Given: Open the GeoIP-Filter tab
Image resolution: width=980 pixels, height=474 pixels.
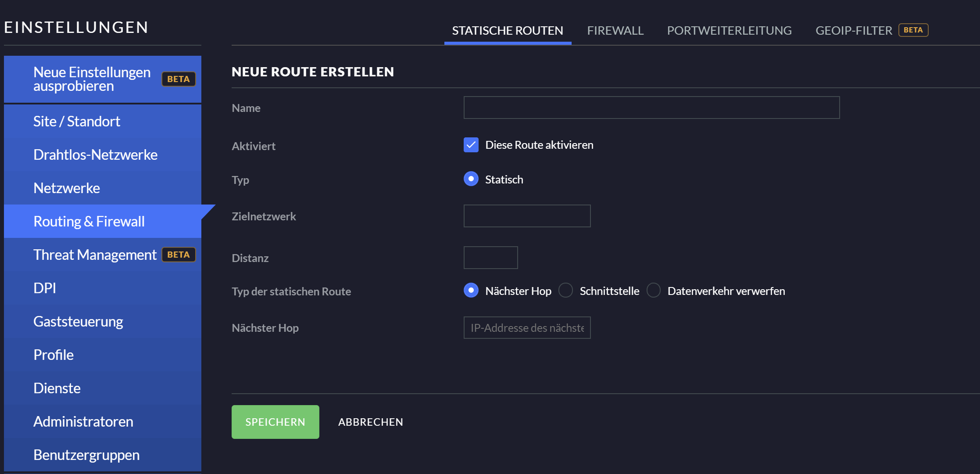Looking at the screenshot, I should tap(854, 31).
